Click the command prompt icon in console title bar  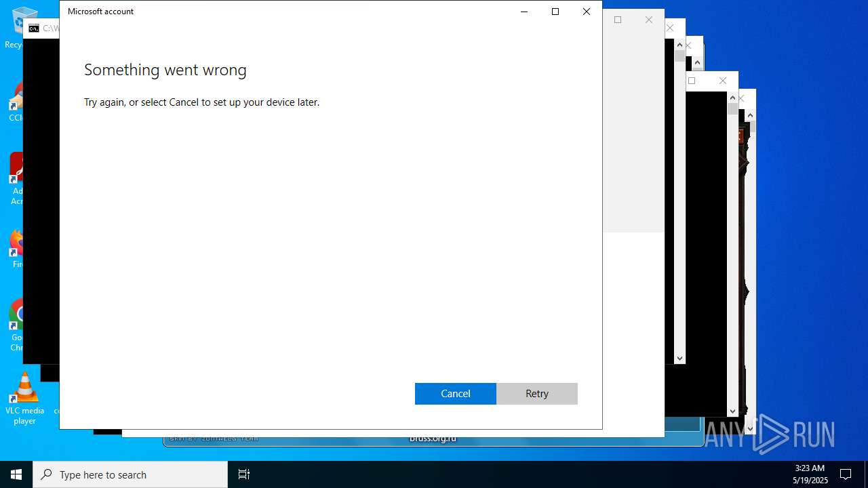(34, 28)
